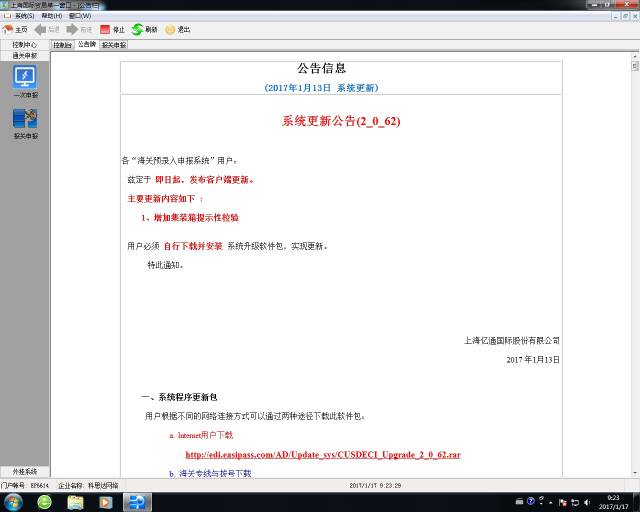Expand the 外挂系统 sidebar section
This screenshot has height=512, width=640.
point(24,472)
